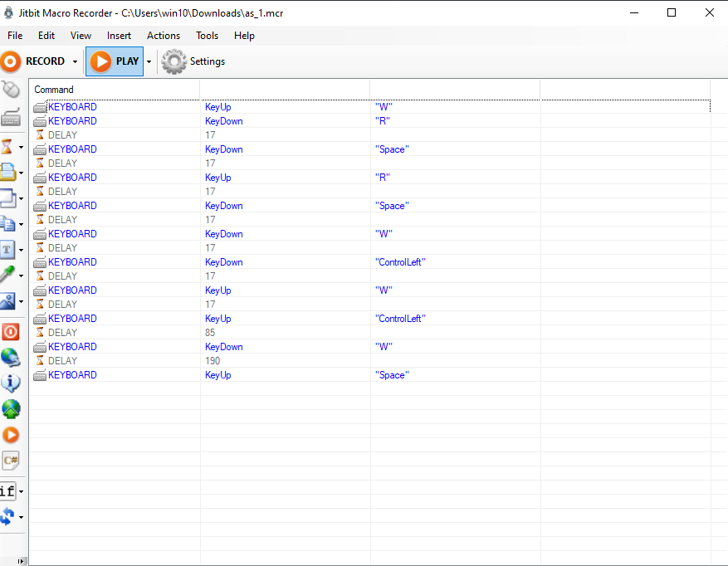Maximize the Jitbit Macro Recorder window

click(x=672, y=12)
